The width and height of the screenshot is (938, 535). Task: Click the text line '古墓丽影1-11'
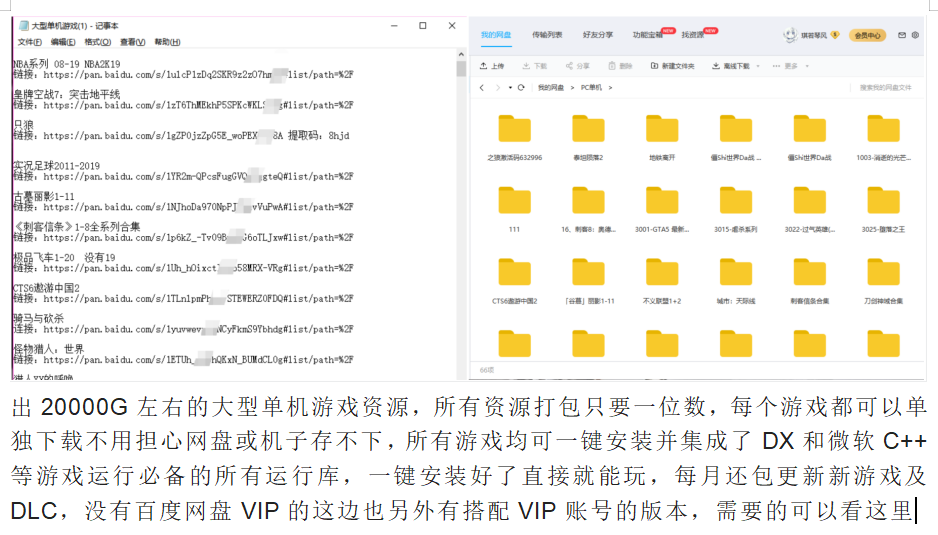[44, 196]
